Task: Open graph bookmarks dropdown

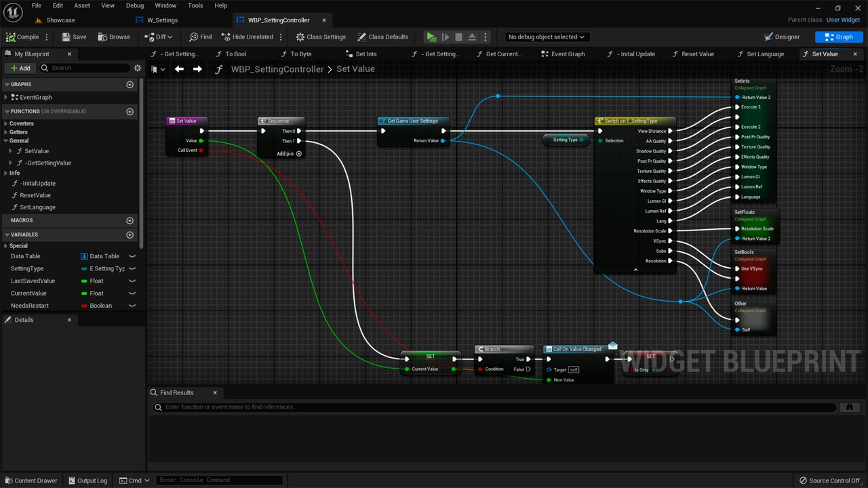Action: [158, 68]
